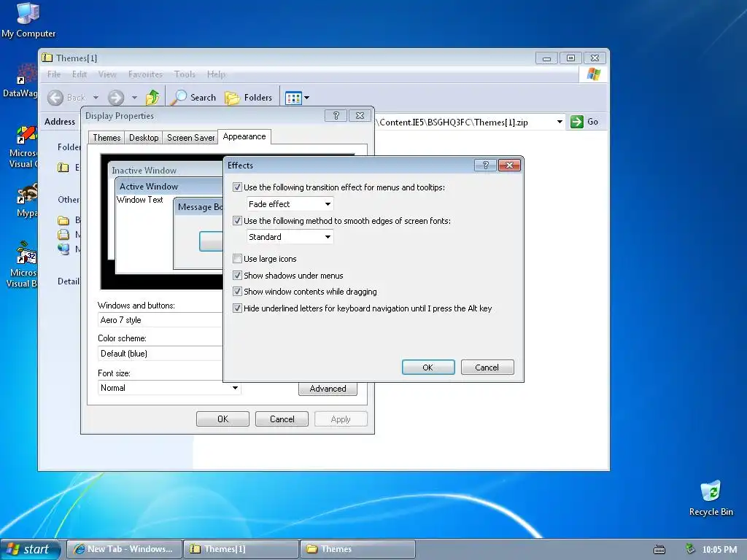Switch to the Screen Saver tab

coord(190,138)
